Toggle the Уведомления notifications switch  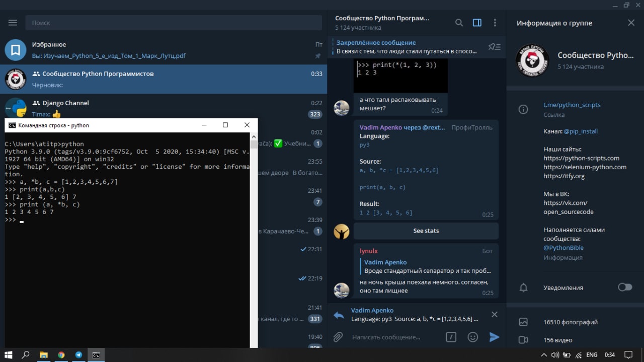(625, 287)
